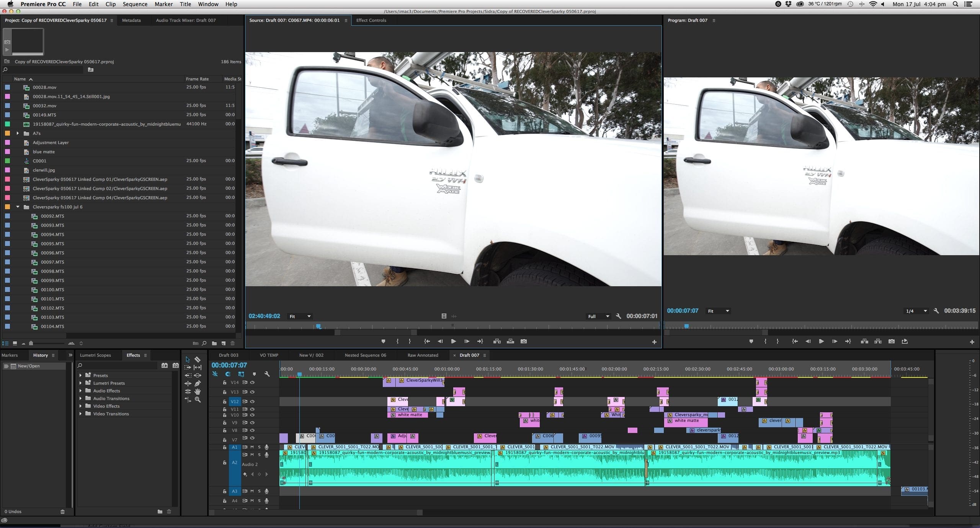
Task: Toggle Snap in the timeline
Action: tap(228, 374)
